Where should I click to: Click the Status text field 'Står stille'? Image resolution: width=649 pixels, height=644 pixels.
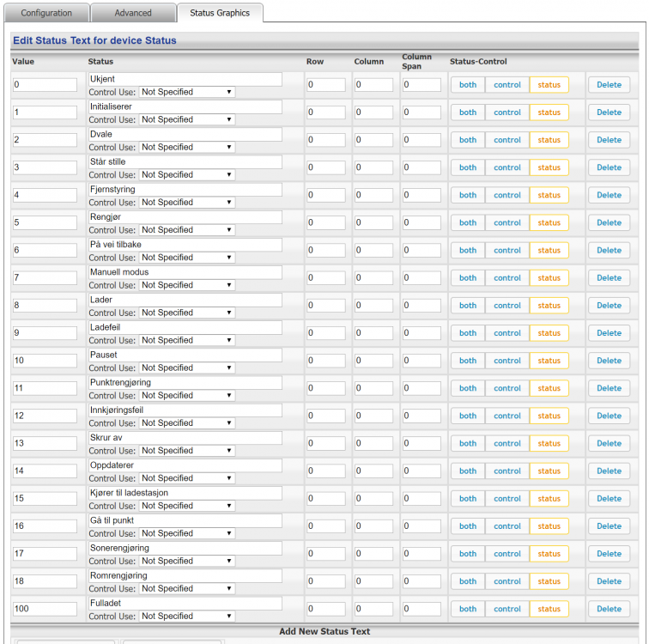pos(185,161)
